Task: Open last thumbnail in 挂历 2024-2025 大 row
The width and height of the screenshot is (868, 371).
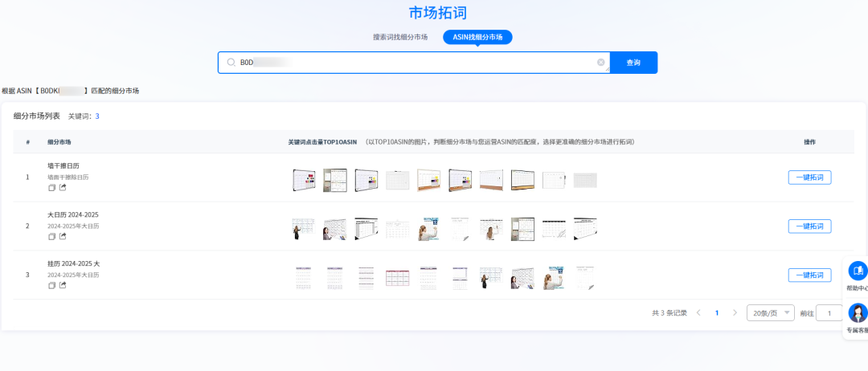Action: [585, 278]
